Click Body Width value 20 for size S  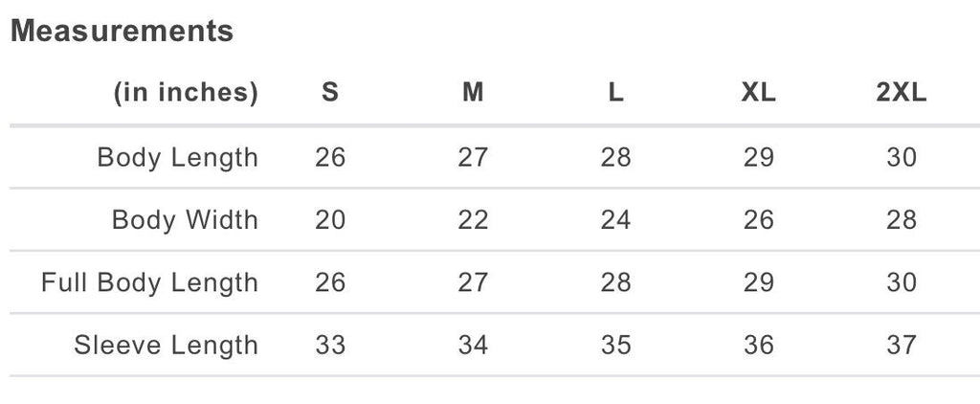tap(330, 220)
